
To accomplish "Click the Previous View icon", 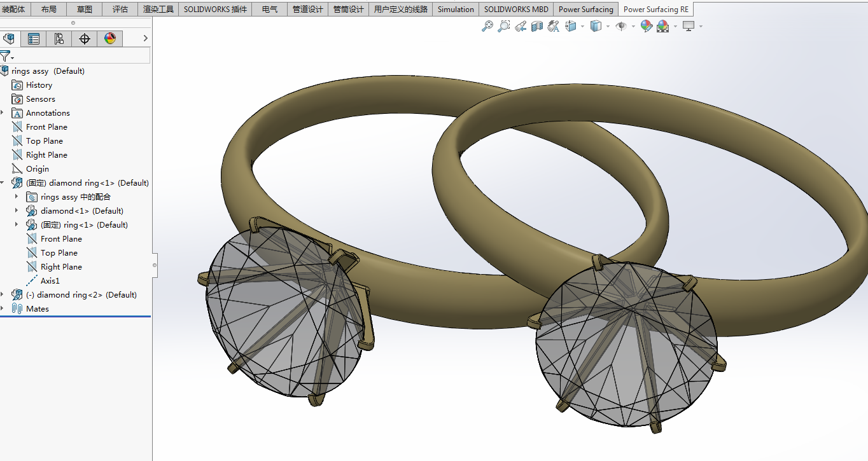I will (521, 26).
